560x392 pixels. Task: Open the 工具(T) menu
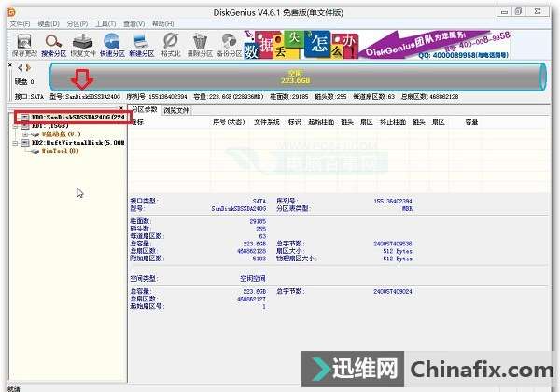click(x=105, y=24)
